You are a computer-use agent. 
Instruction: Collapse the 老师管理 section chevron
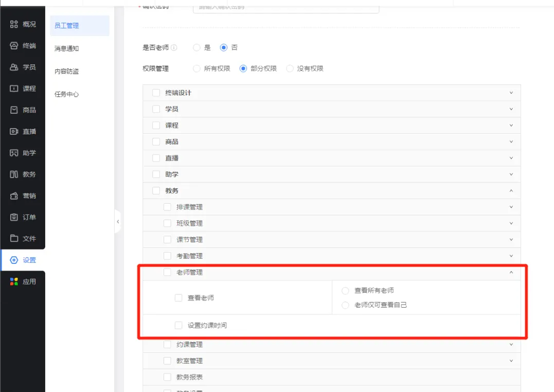pyautogui.click(x=511, y=273)
